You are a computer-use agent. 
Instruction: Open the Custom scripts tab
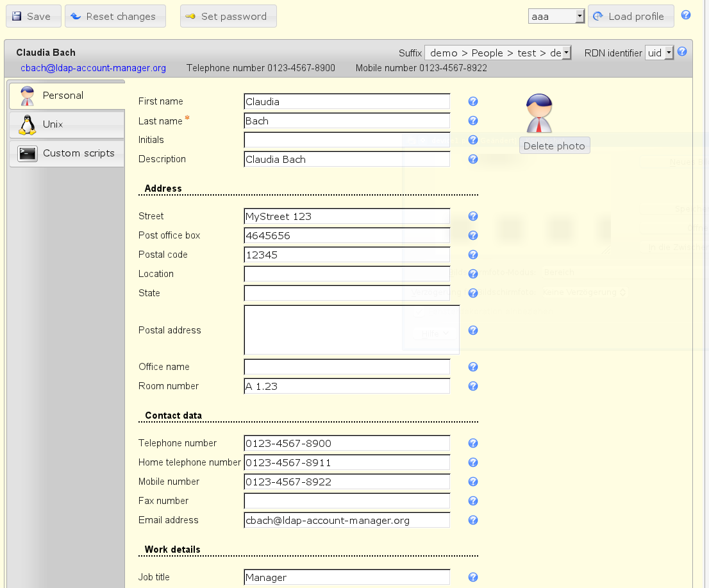click(x=67, y=153)
